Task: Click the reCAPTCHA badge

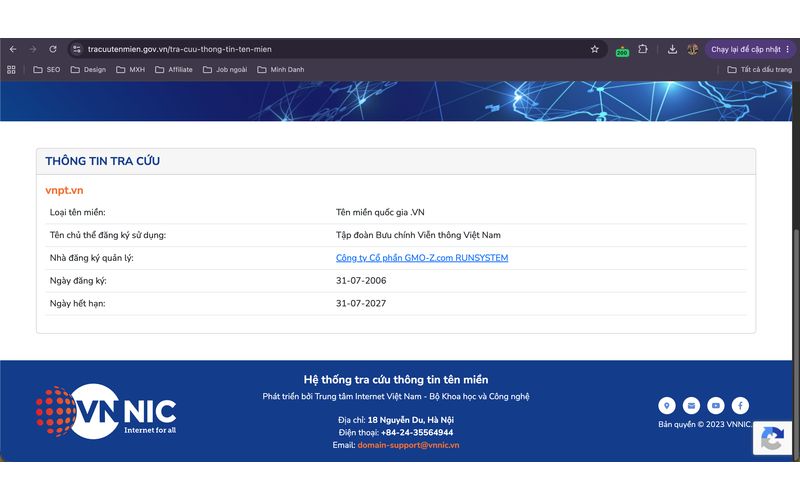Action: [772, 438]
